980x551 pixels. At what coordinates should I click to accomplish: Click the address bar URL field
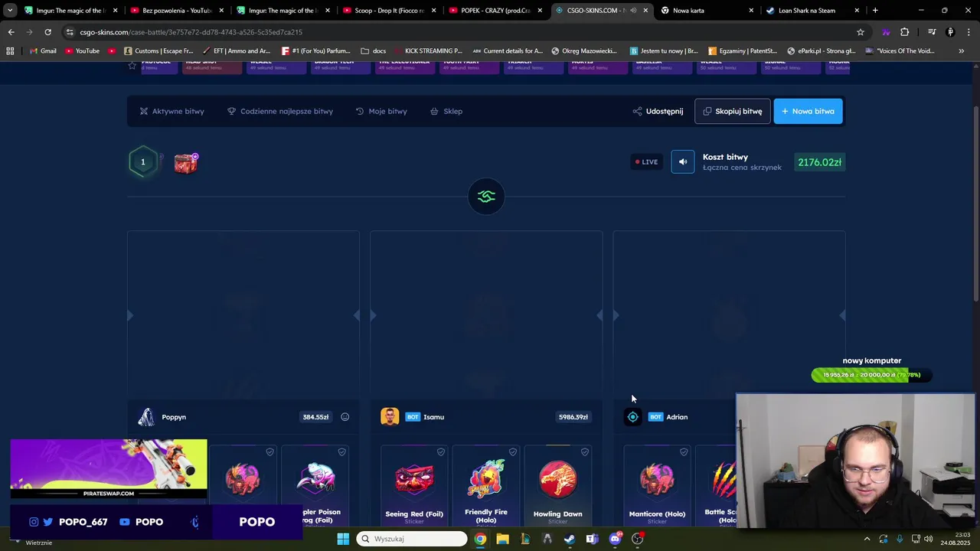click(x=459, y=32)
